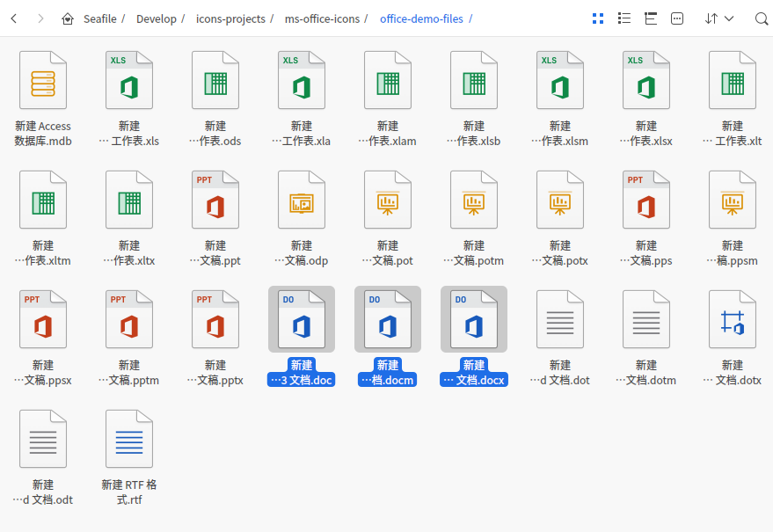Screen dimensions: 773x532
Task: Switch to grid view
Action: pos(598,18)
